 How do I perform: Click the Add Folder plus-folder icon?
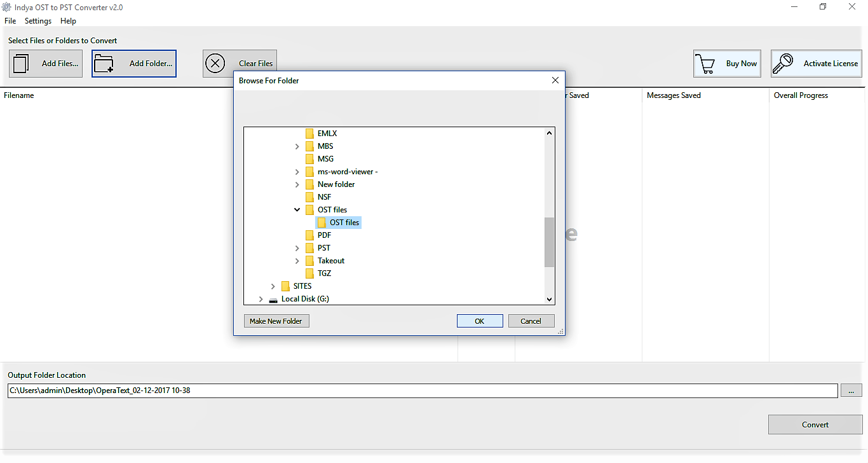[x=103, y=64]
